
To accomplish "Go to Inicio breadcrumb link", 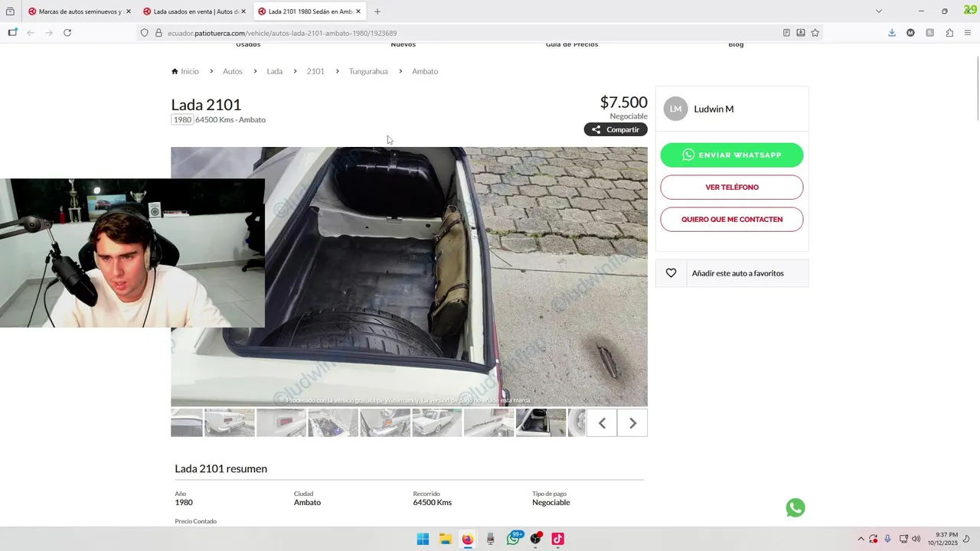I will point(190,71).
